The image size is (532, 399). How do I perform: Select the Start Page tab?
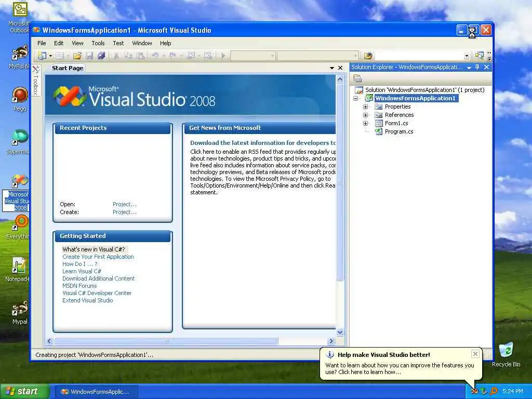pyautogui.click(x=68, y=68)
